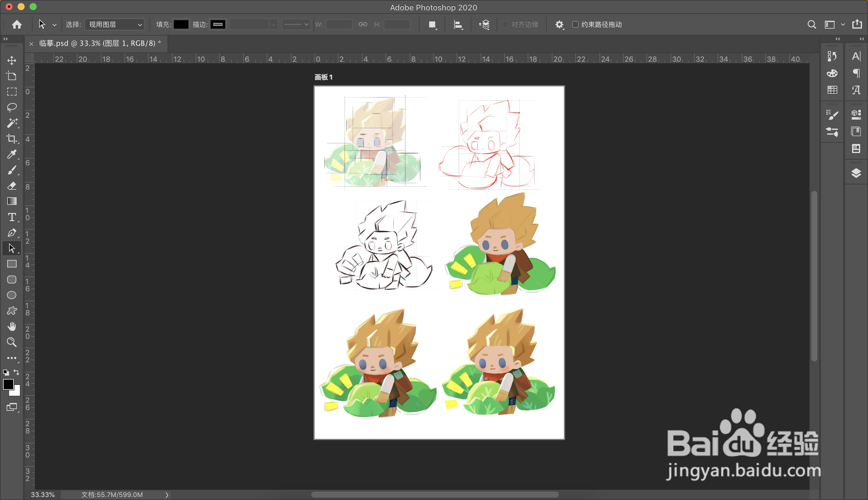Change screen mode button
Screen dimensions: 868x500
(12, 407)
